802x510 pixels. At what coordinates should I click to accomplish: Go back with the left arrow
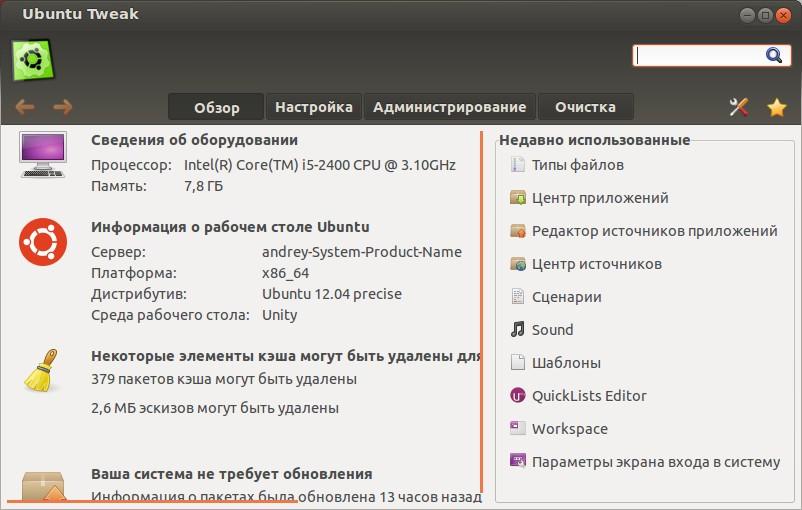(x=25, y=106)
